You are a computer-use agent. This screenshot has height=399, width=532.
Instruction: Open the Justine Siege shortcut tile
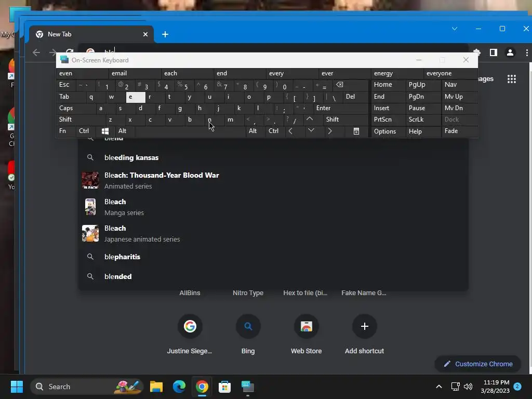click(x=190, y=334)
